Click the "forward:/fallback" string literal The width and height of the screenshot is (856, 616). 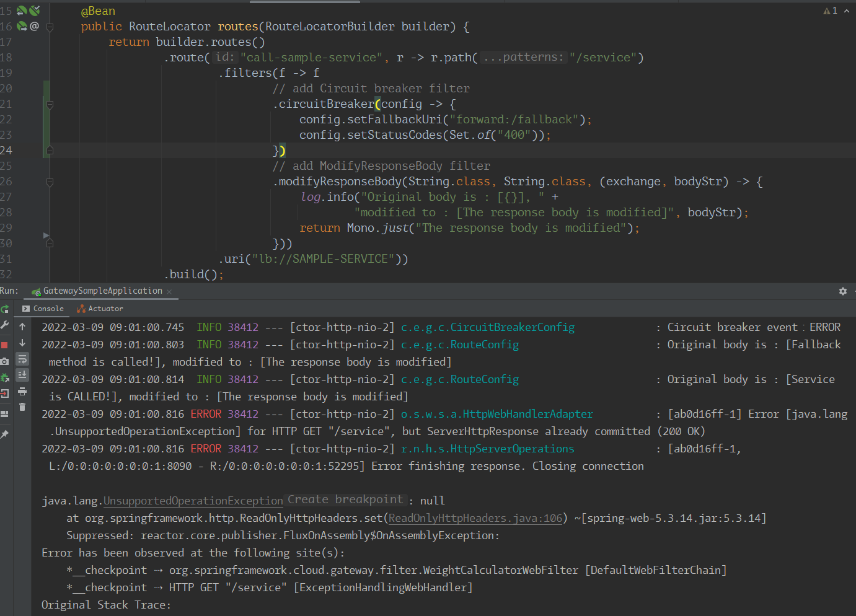(x=514, y=120)
